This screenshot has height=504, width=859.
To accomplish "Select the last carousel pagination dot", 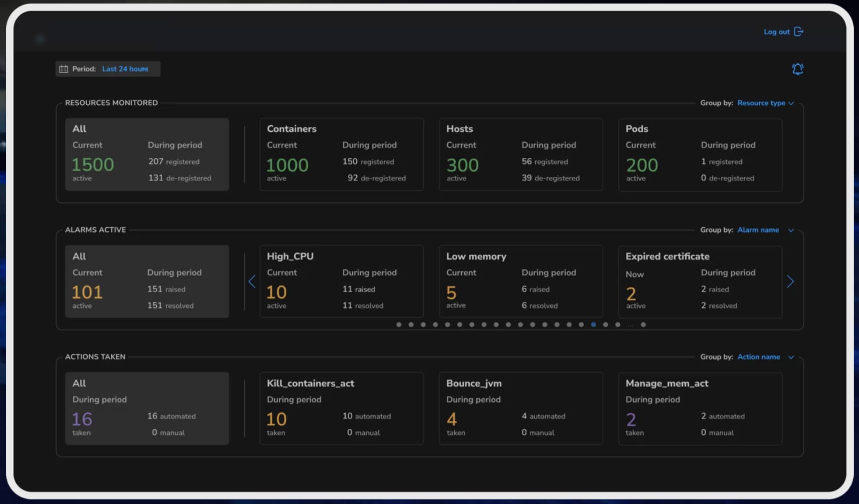I will pos(643,325).
